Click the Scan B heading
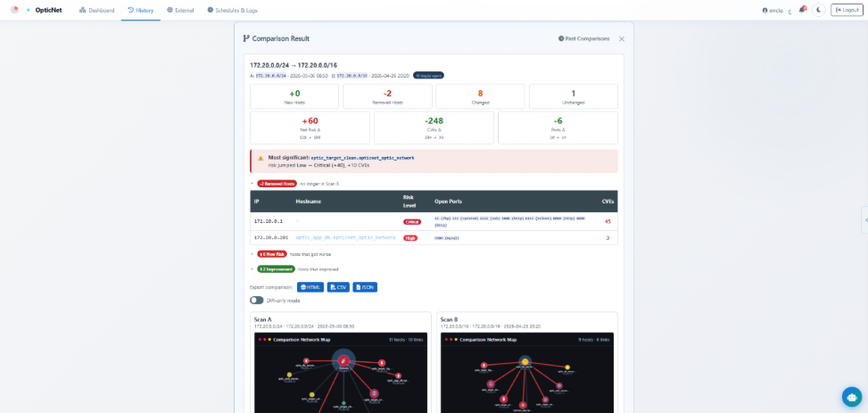868x413 pixels. 450,319
